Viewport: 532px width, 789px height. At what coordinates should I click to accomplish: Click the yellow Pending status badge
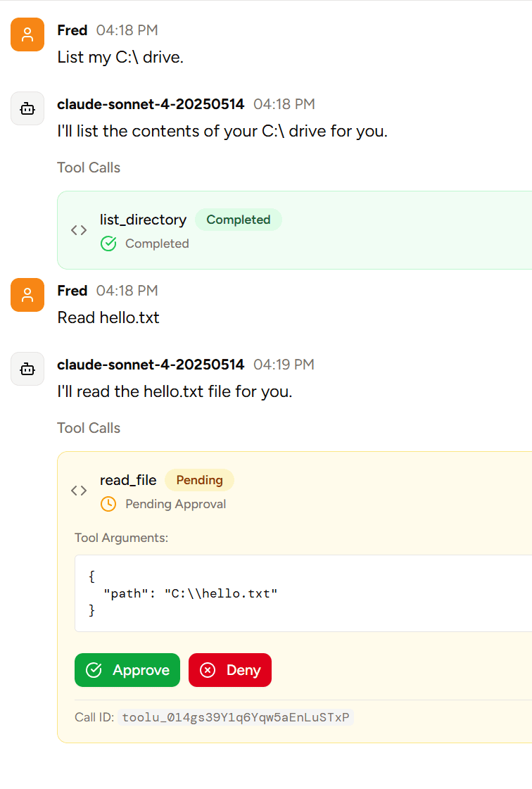[x=199, y=480]
